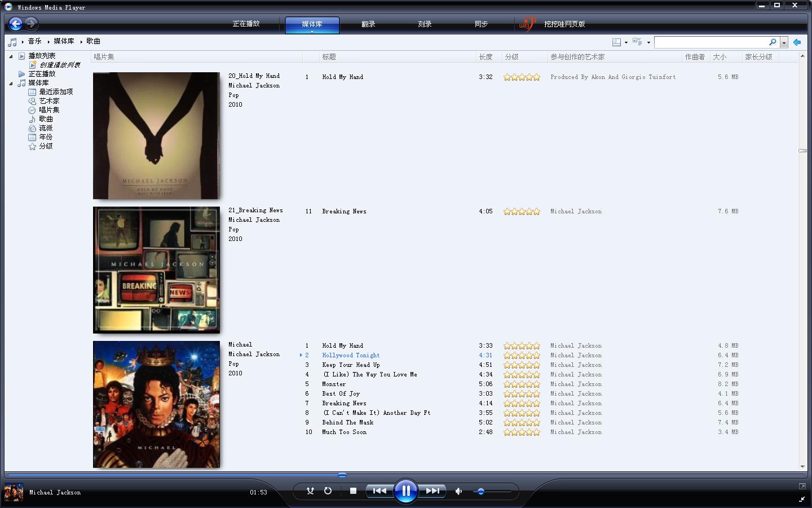The width and height of the screenshot is (812, 508).
Task: Stop playback with the stop button
Action: tap(353, 491)
